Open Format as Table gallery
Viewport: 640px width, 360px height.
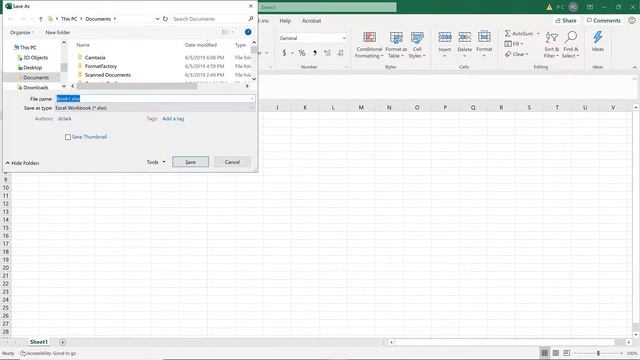(396, 45)
